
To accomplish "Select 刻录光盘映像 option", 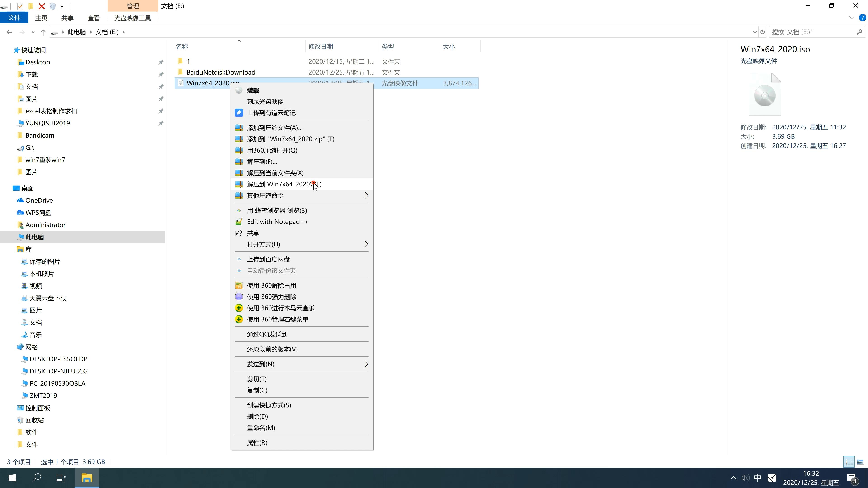I will click(x=267, y=101).
